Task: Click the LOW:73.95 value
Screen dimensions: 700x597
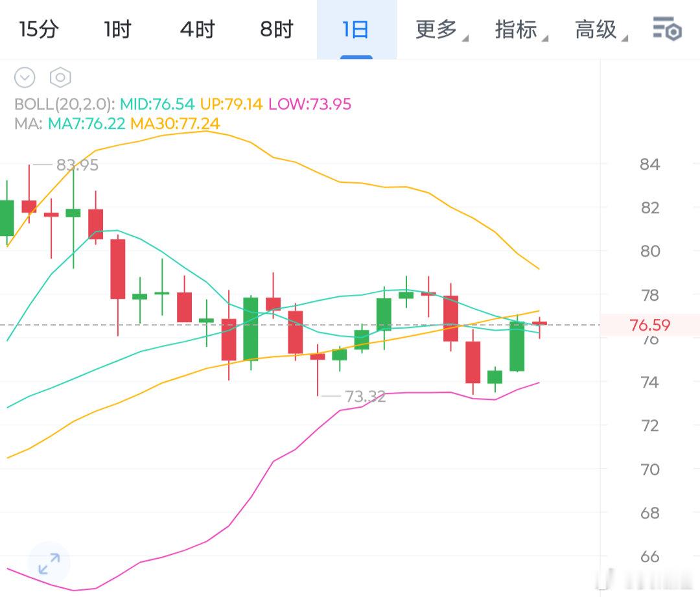Action: coord(310,104)
